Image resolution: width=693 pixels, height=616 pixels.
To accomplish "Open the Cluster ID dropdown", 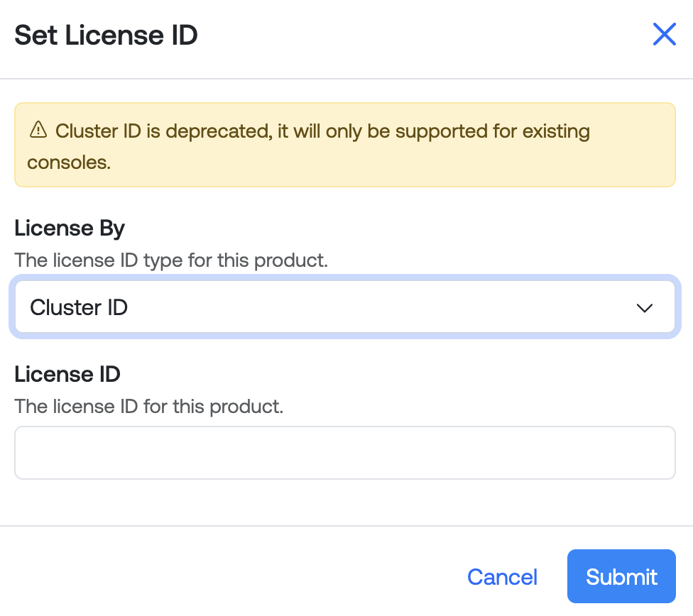I will pyautogui.click(x=345, y=307).
